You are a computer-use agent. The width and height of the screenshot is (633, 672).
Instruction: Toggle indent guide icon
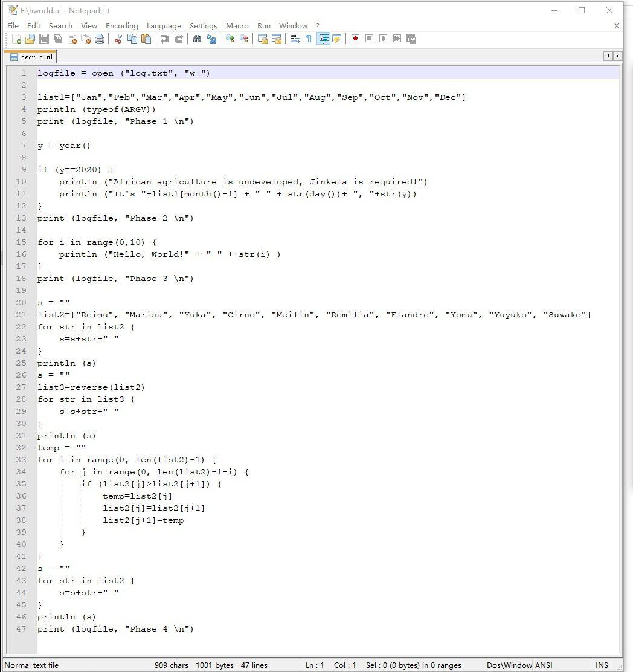[x=323, y=39]
